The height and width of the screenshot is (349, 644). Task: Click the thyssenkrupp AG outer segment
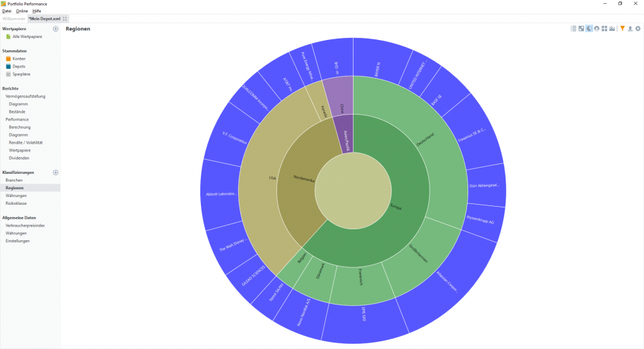(x=482, y=222)
